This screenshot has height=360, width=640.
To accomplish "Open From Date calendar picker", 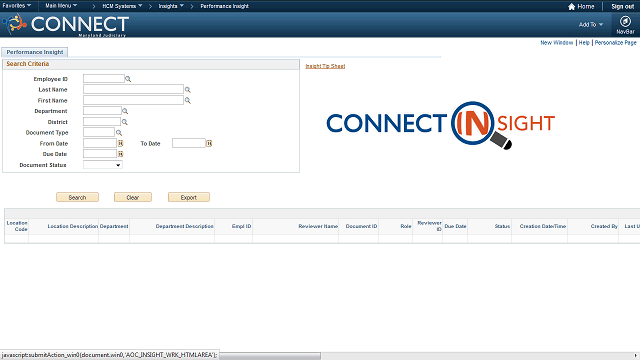I will (x=120, y=143).
